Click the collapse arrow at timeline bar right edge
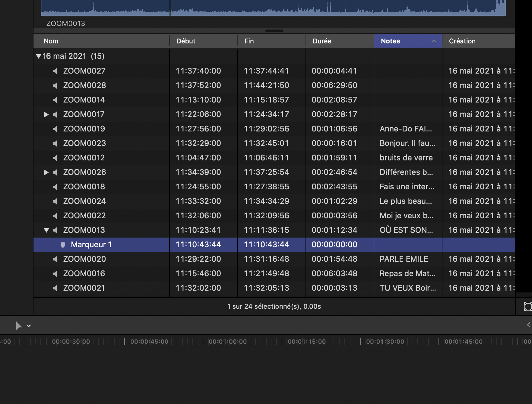Screen dimensions: 532x404 (x=528, y=325)
